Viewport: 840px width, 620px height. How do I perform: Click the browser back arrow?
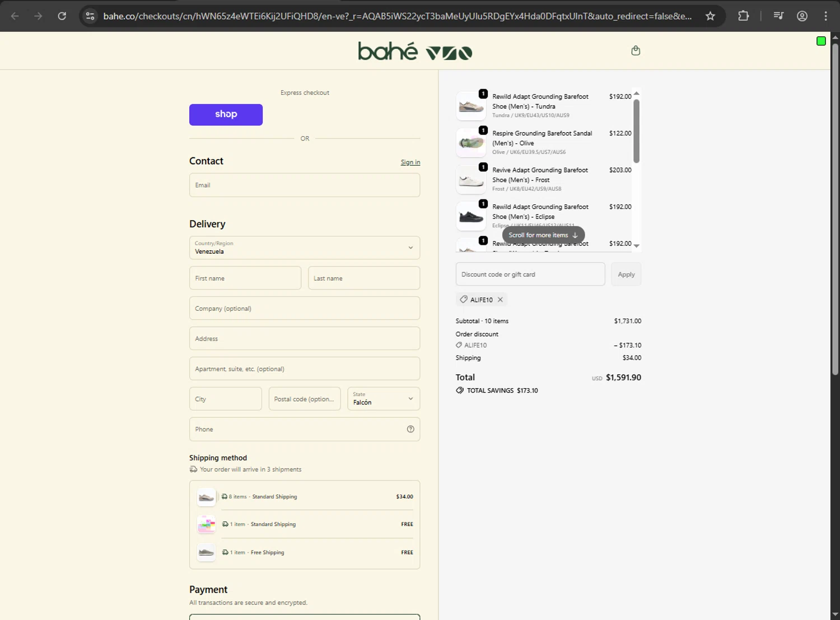click(x=15, y=16)
